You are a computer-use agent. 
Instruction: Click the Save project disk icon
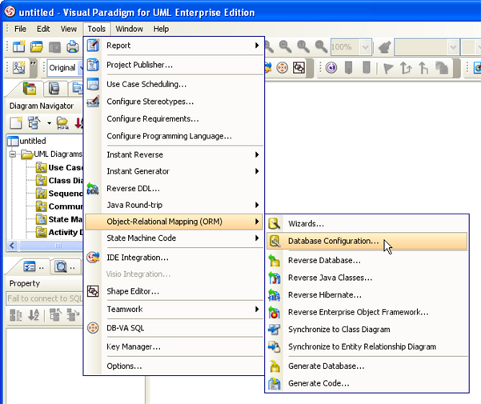pyautogui.click(x=55, y=47)
